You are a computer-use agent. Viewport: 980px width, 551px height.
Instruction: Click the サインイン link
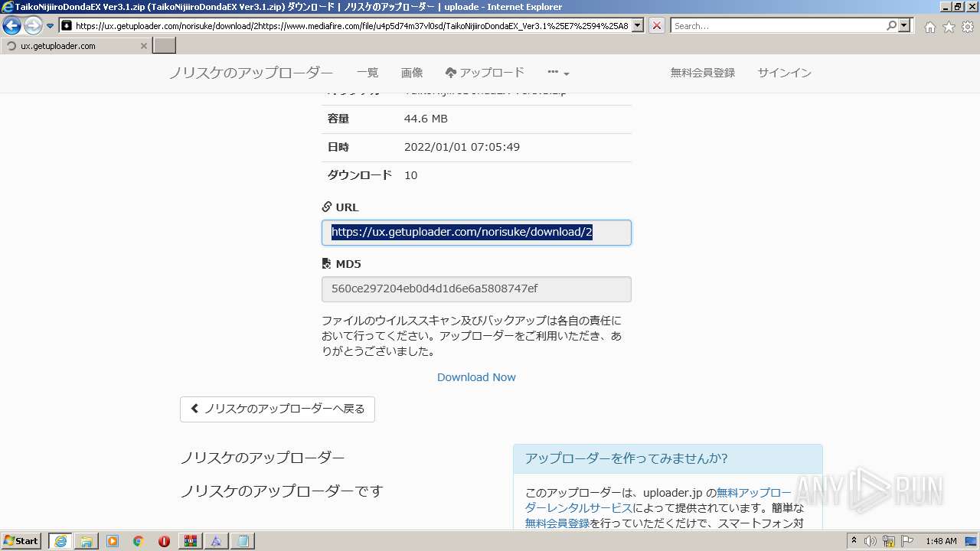[785, 73]
